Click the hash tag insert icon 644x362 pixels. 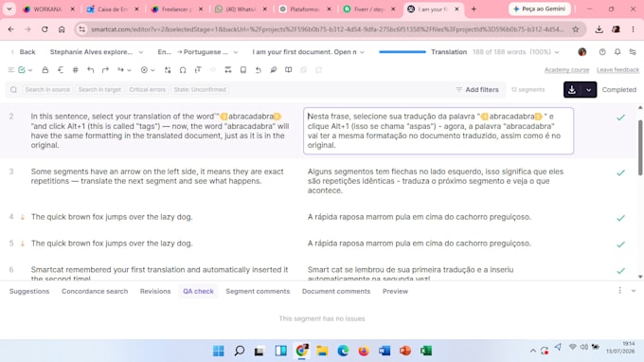coord(75,70)
